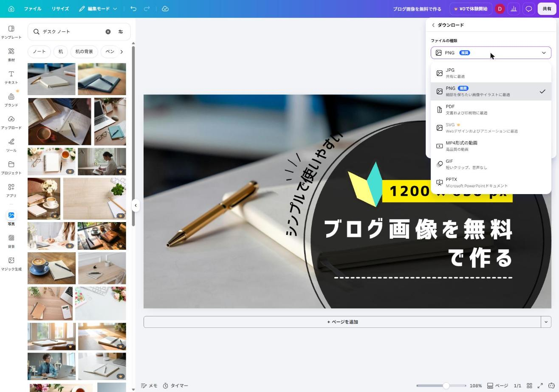The width and height of the screenshot is (559, 392).
Task: Open the ブランド brand panel
Action: tap(11, 100)
